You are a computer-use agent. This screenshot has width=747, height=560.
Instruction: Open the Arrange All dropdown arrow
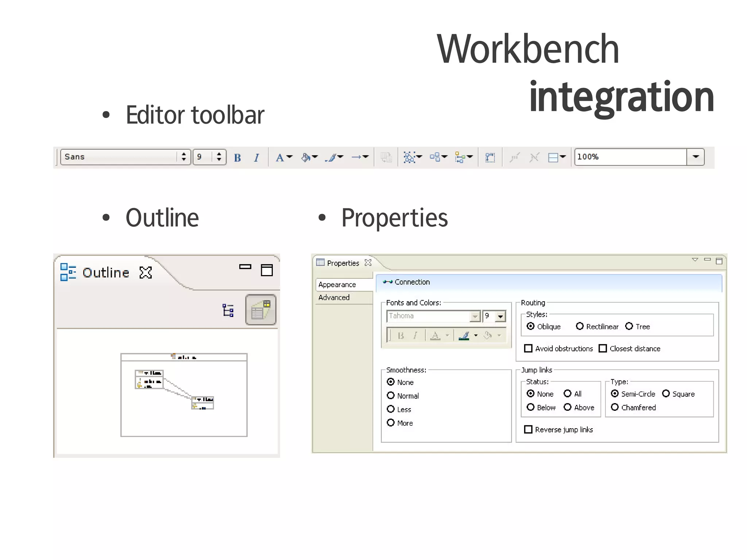(x=444, y=157)
